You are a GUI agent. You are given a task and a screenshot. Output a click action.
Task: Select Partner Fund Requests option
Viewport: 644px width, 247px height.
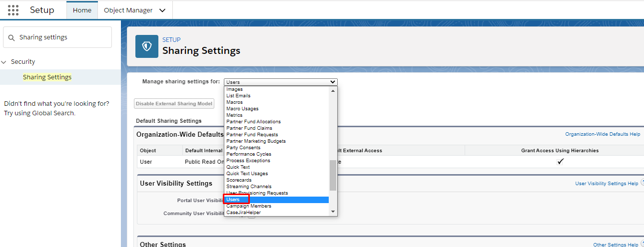click(276, 135)
